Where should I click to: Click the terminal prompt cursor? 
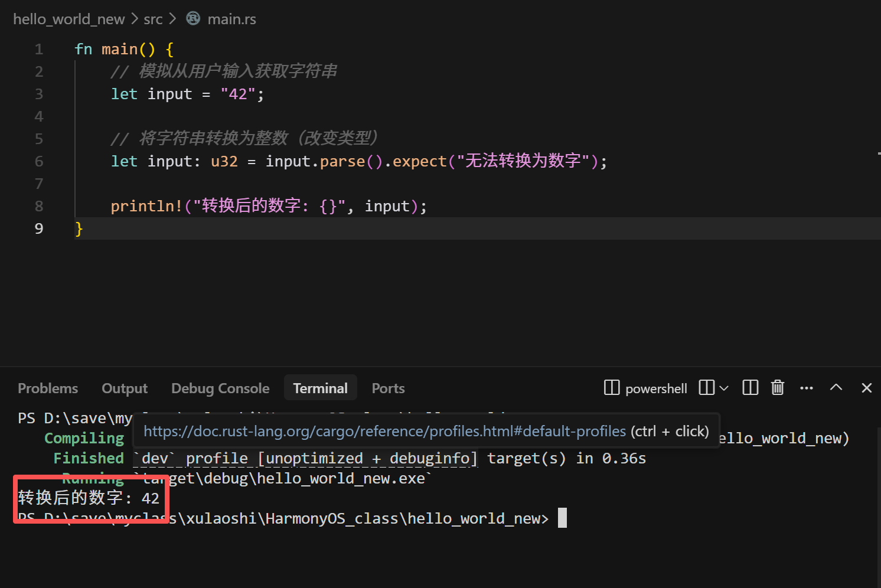coord(562,518)
